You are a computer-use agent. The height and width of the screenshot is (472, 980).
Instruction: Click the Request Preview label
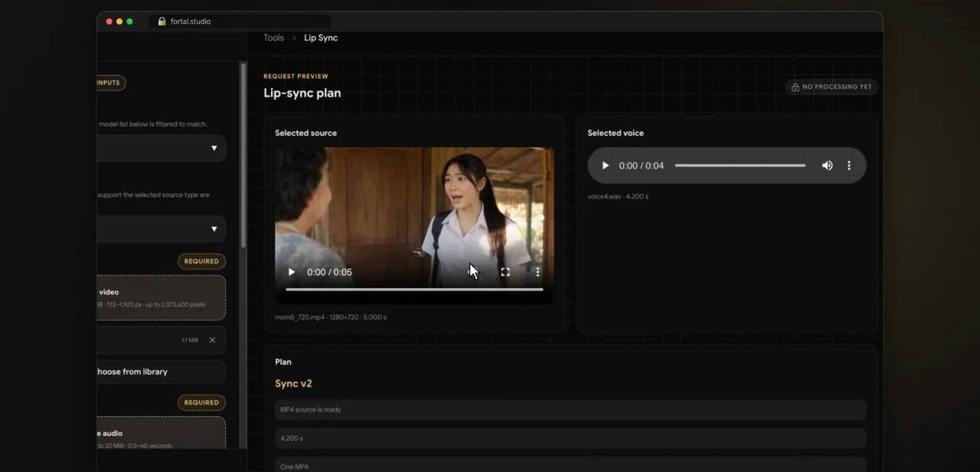296,77
